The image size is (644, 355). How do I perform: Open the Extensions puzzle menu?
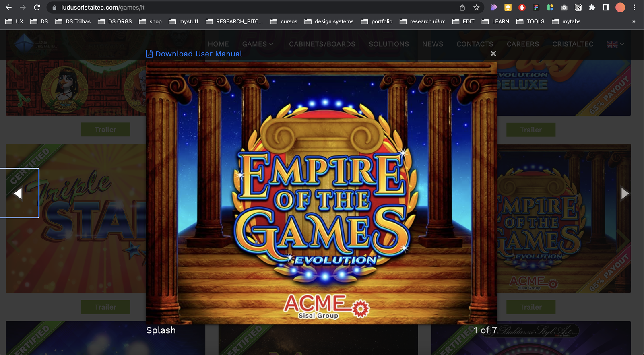[592, 7]
